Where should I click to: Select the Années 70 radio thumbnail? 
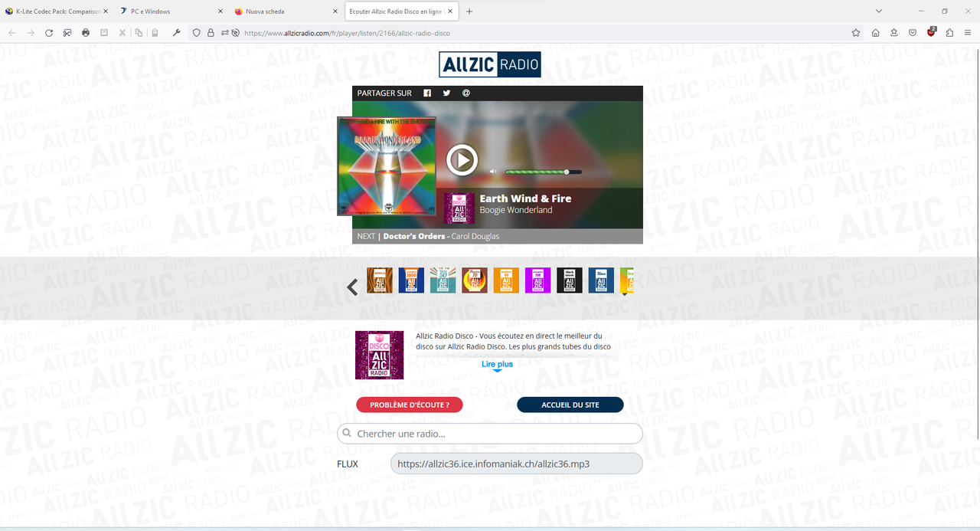pos(475,280)
